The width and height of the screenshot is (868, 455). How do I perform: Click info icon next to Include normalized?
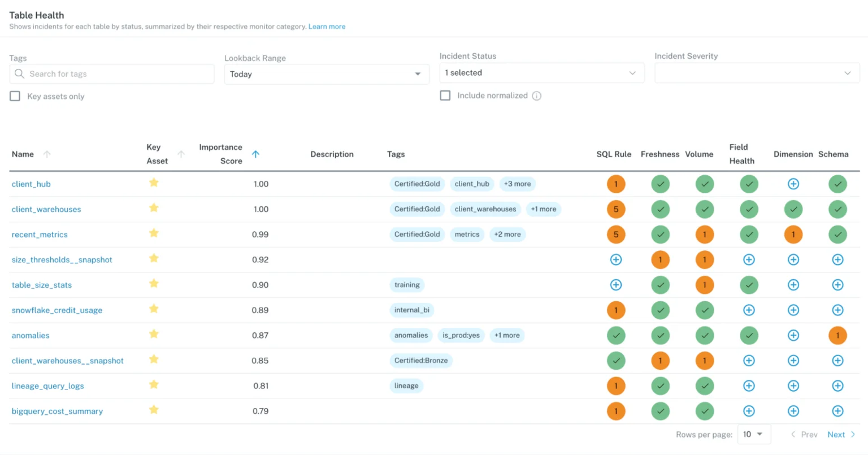(537, 96)
